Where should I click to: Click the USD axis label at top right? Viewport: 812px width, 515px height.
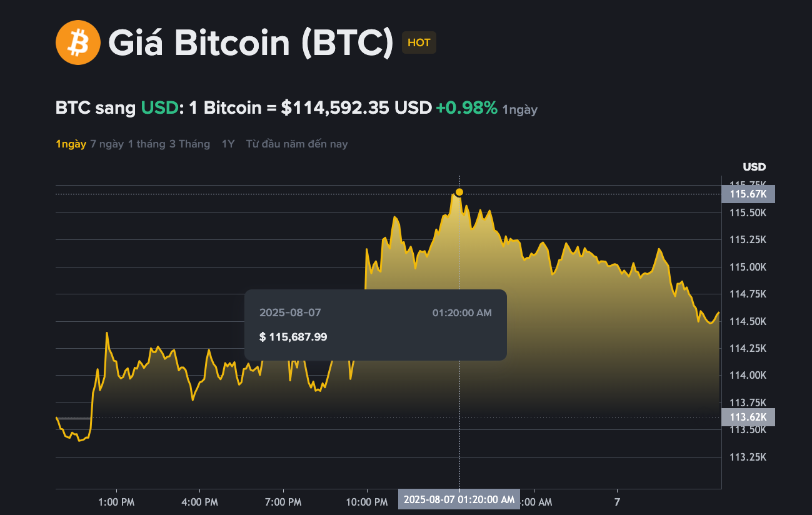pos(753,167)
